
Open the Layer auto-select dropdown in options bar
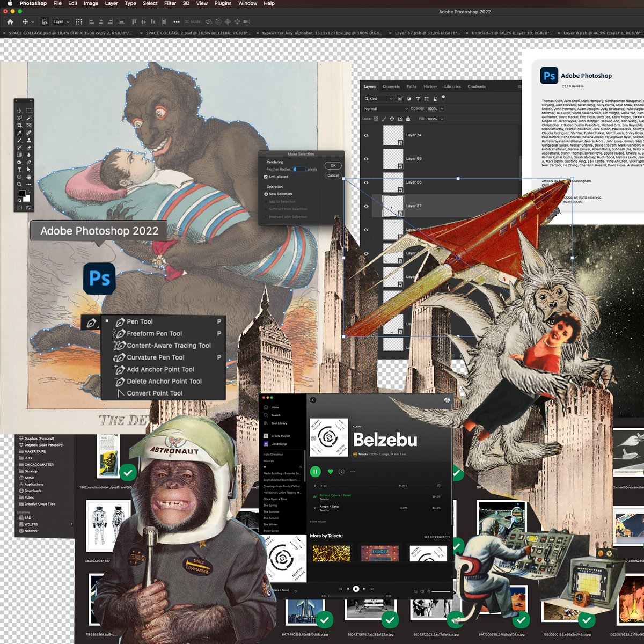tap(61, 22)
